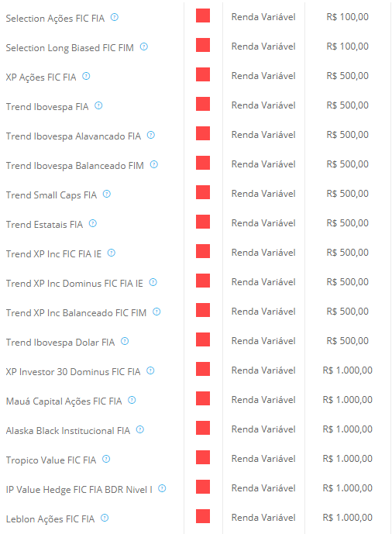Open Trend Ibovespa Balanceado FIM fund
This screenshot has height=534, width=392.
[x=75, y=166]
